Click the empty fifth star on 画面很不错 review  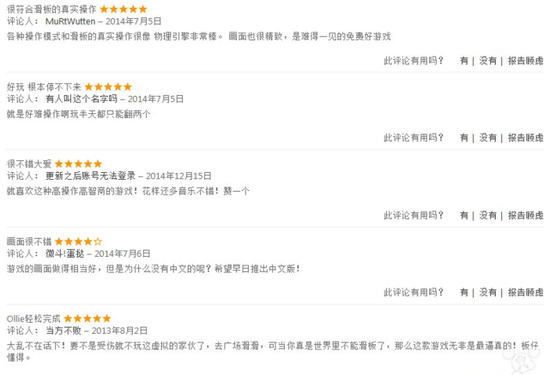click(x=98, y=241)
